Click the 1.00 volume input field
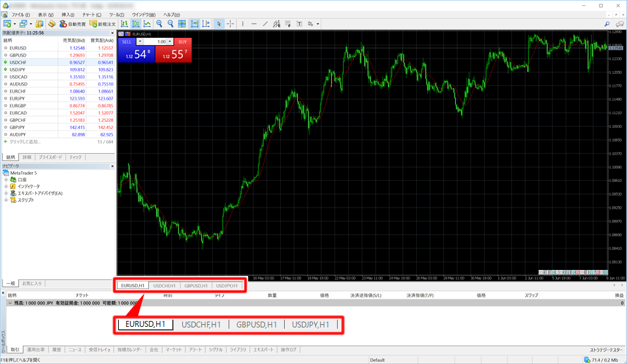This screenshot has height=364, width=627. coord(155,42)
